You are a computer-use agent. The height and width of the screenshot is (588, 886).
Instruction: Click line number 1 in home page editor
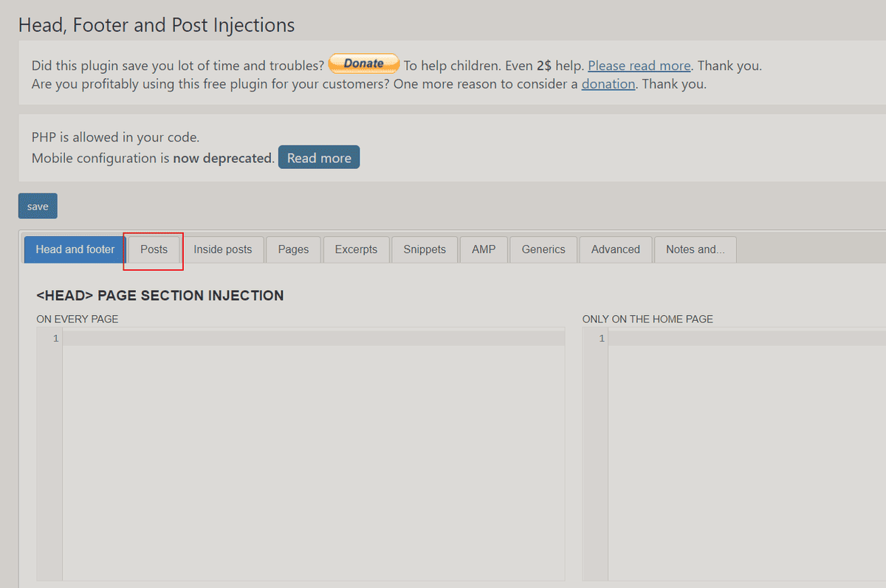(601, 339)
